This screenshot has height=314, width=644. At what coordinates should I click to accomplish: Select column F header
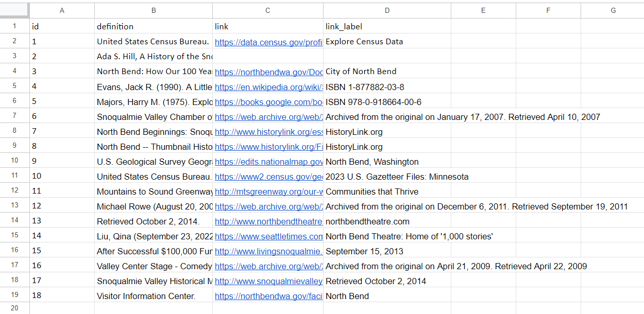(x=548, y=10)
